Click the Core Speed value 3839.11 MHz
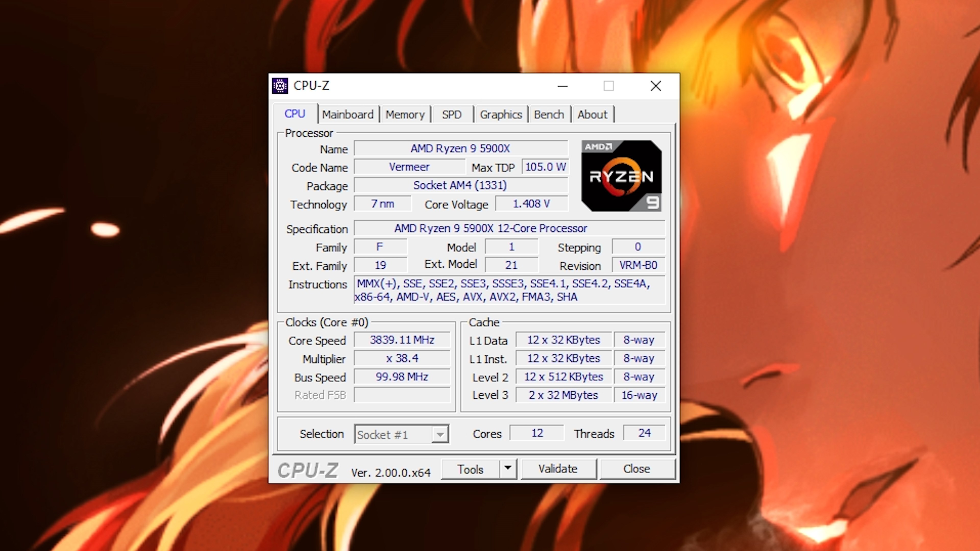The image size is (980, 551). tap(402, 340)
